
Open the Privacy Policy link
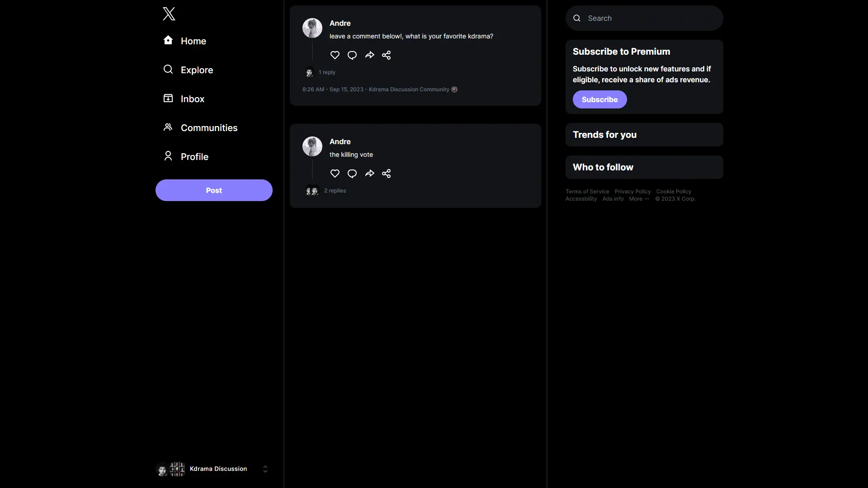click(632, 191)
